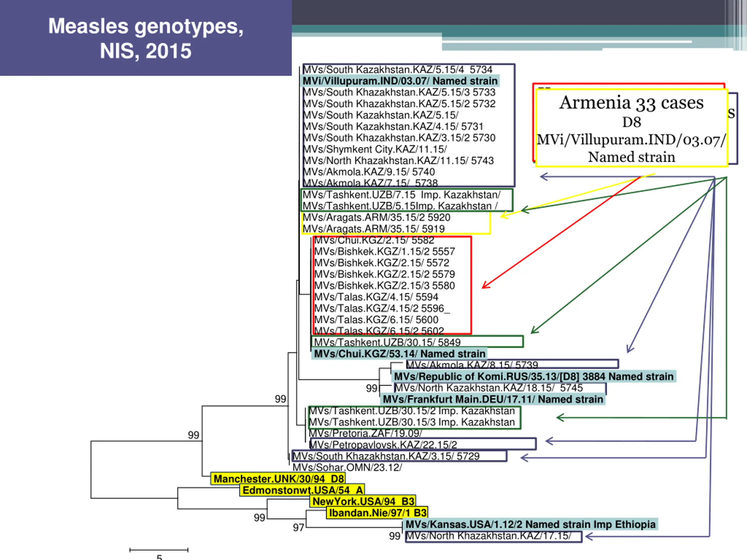The image size is (747, 560).
Task: Click 'MVs/Talas.KGZ/4.15/ 5594' label
Action: 376,297
